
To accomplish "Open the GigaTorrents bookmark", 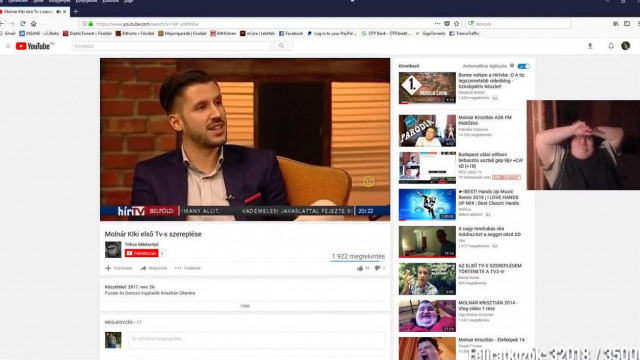I will click(x=431, y=33).
